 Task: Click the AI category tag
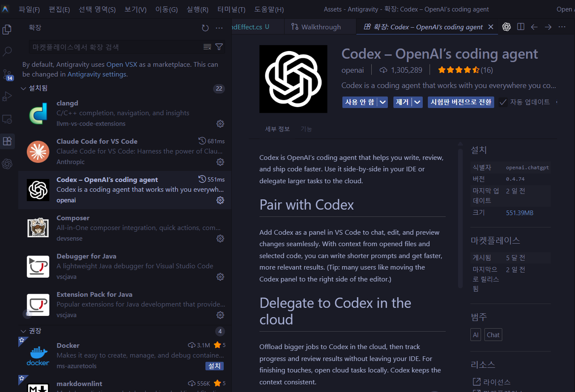click(x=475, y=335)
